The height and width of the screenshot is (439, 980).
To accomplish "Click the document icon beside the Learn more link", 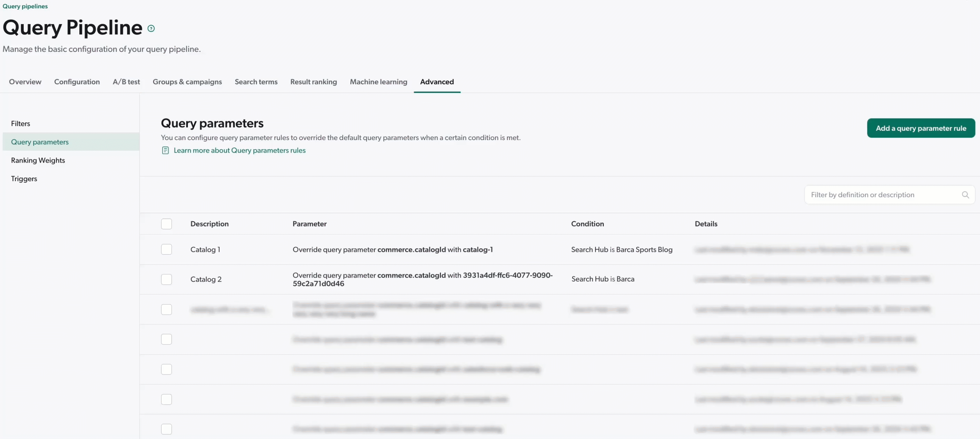I will tap(165, 150).
